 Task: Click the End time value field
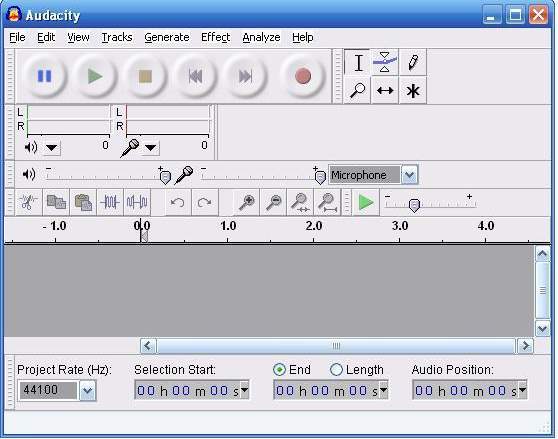click(331, 390)
